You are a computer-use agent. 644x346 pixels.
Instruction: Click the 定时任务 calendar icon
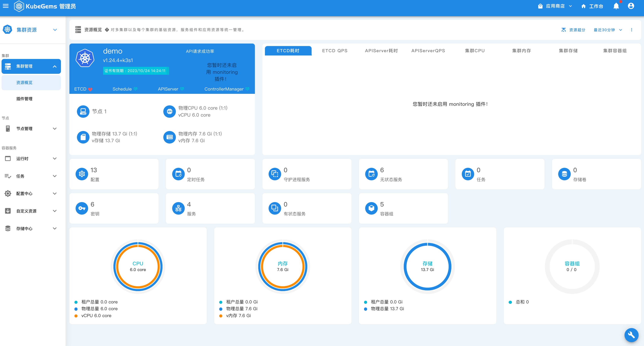pos(178,174)
